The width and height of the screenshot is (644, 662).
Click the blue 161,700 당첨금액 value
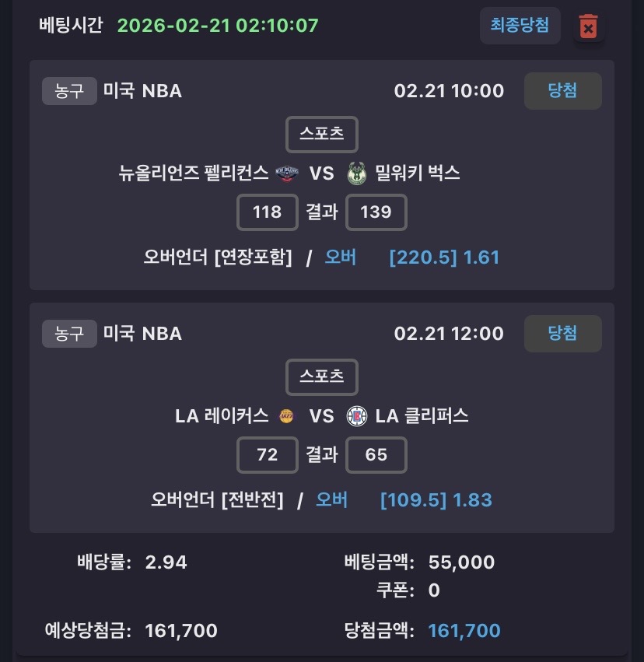(464, 630)
